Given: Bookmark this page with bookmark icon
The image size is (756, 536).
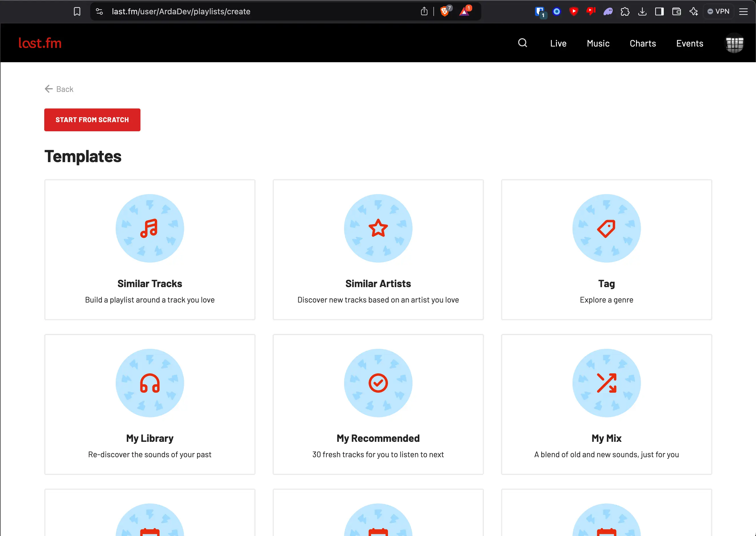Looking at the screenshot, I should pos(77,11).
